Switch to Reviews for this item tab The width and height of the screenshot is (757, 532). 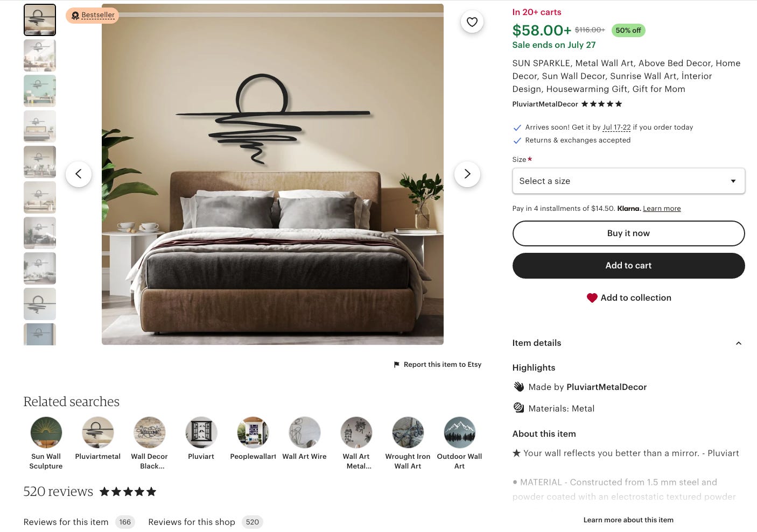click(x=79, y=522)
